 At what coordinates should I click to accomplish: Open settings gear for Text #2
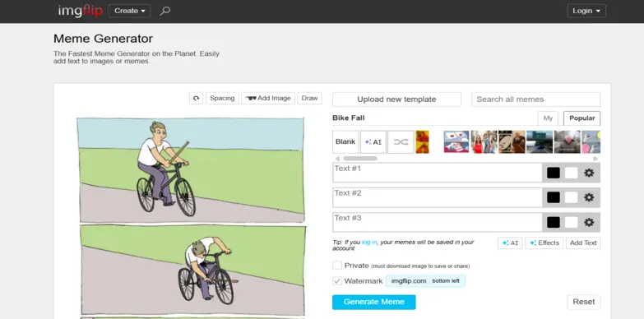point(589,197)
